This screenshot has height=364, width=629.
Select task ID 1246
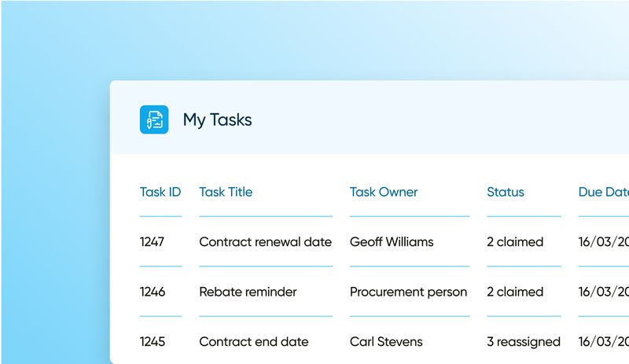[152, 292]
